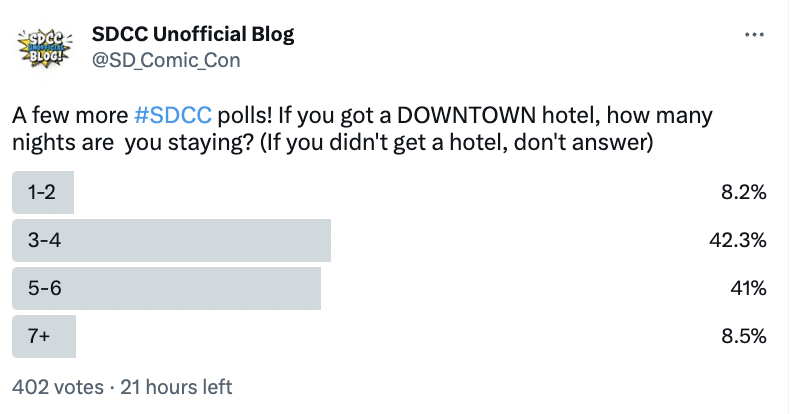Click the 8.2% result percentage
808x414 pixels.
[x=744, y=192]
